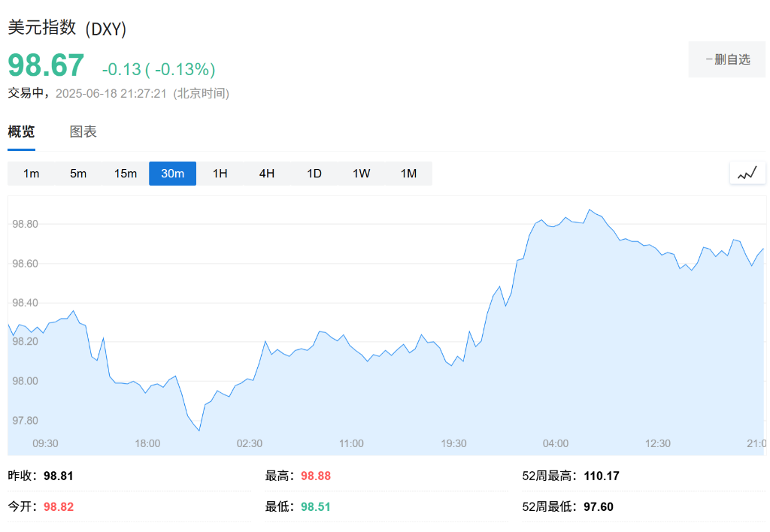Open the chart style line icon

747,172
